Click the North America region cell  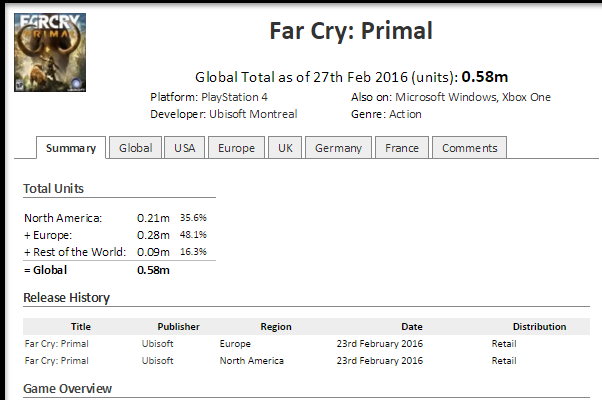click(251, 360)
